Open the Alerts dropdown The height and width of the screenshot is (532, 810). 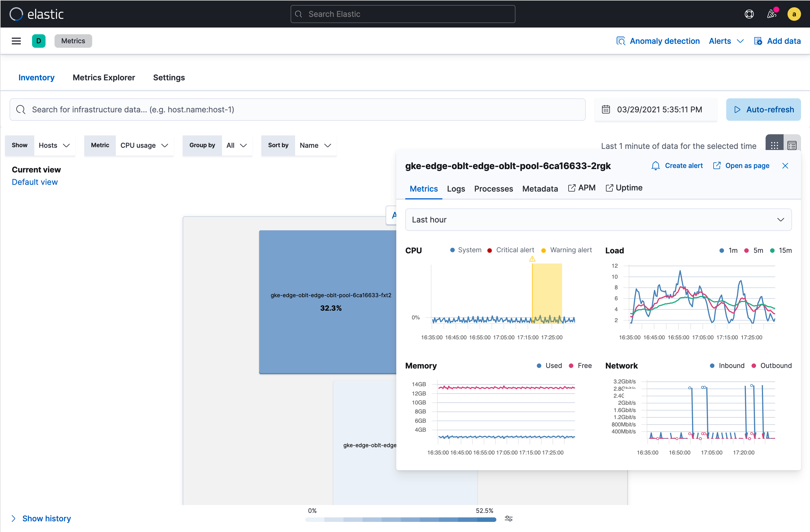click(x=726, y=41)
